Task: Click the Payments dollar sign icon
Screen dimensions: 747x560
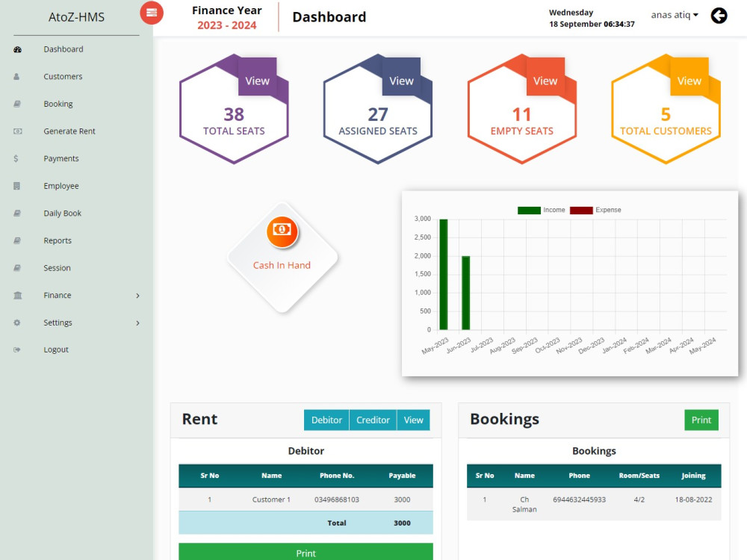Action: coord(16,158)
